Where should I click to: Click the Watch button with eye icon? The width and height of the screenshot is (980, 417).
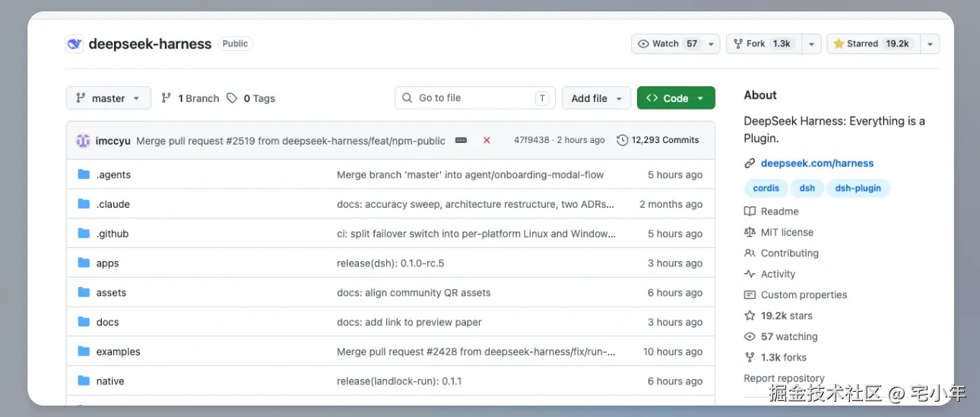click(x=668, y=44)
